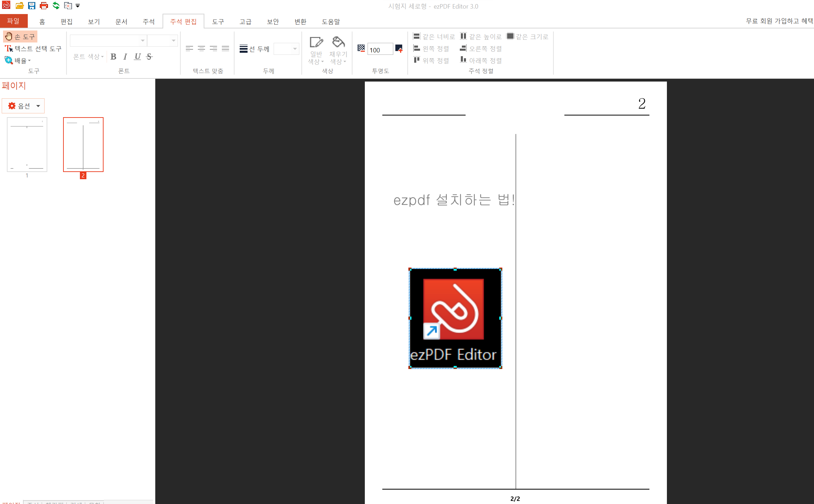
Task: Open file with the folder icon
Action: click(x=20, y=5)
